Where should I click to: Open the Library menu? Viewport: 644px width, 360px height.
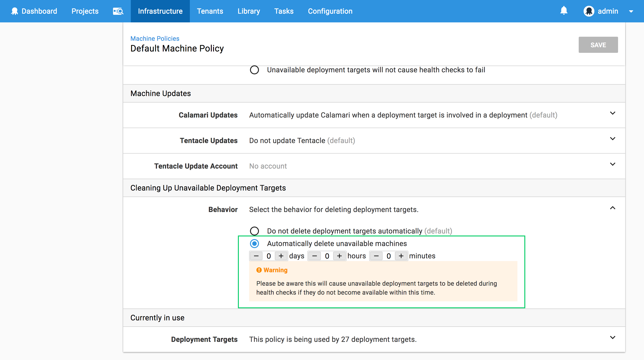248,11
